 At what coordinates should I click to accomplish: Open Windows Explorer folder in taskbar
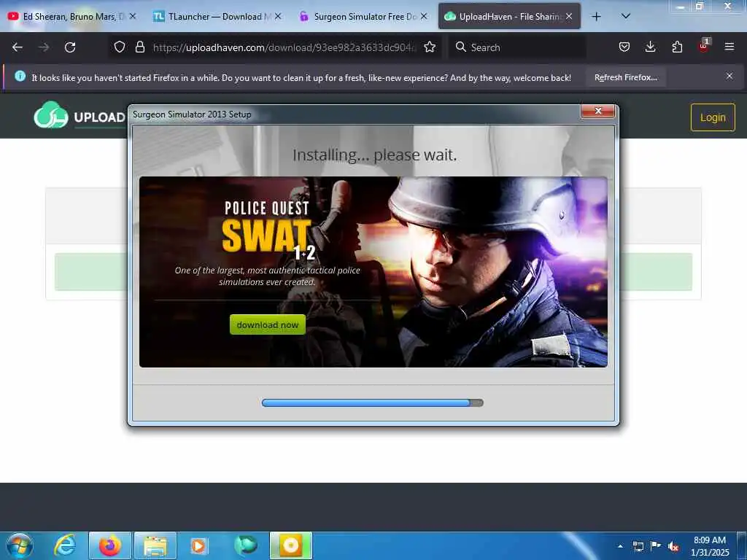[155, 545]
